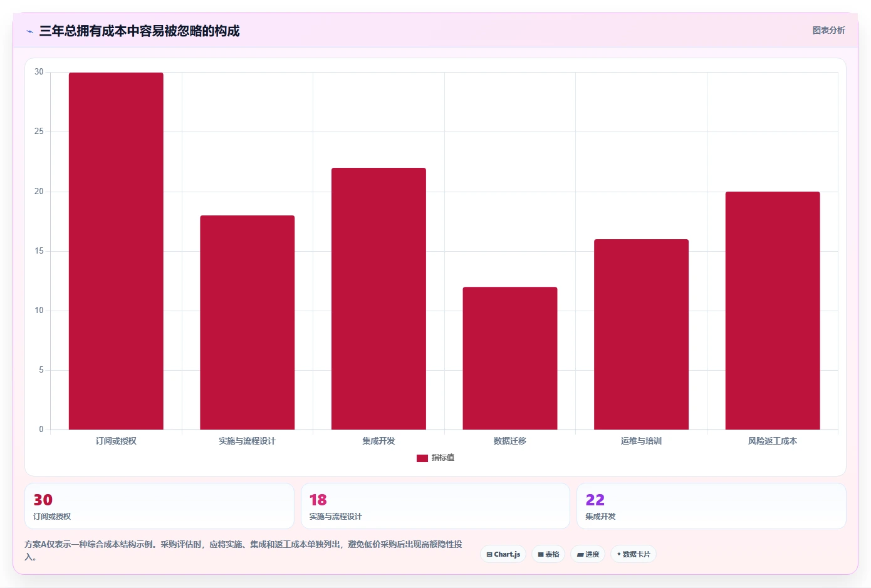
Task: Click the footnote text starting with 方案A
Action: pos(243,550)
